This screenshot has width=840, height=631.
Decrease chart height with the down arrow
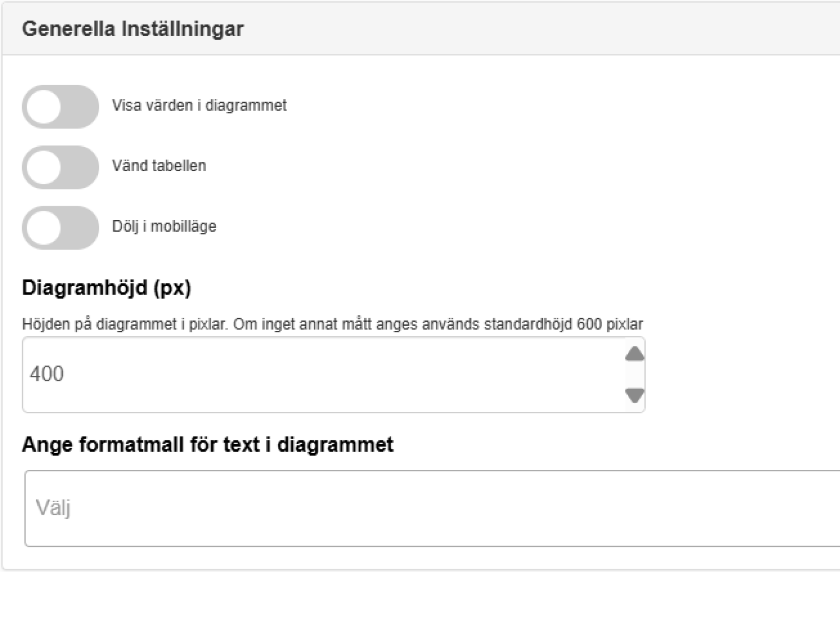point(634,395)
